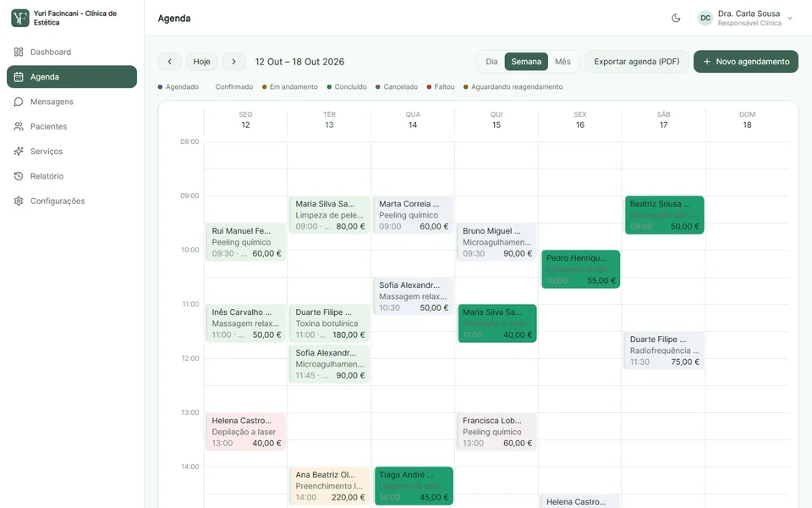Click the Mensagens chat bubble icon
This screenshot has width=812, height=508.
click(19, 102)
